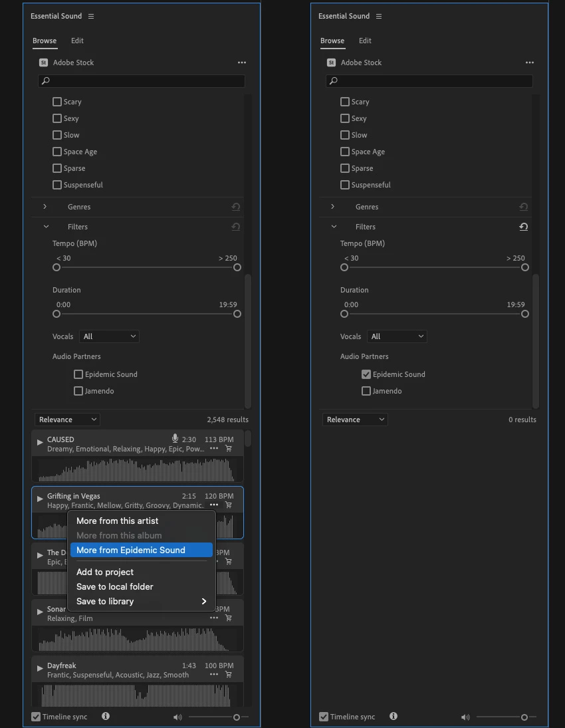Screen dimensions: 565x728
Task: Play the Dayfreak track preview
Action: click(x=40, y=669)
